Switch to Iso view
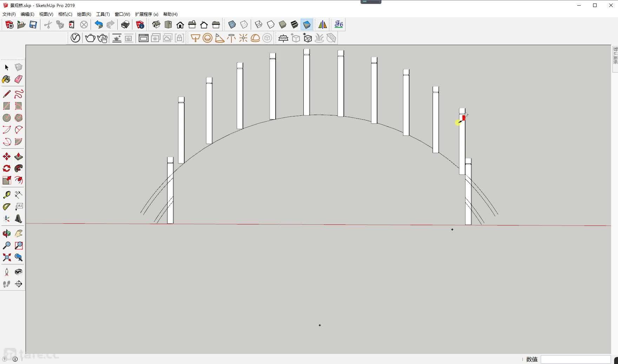 click(x=156, y=25)
